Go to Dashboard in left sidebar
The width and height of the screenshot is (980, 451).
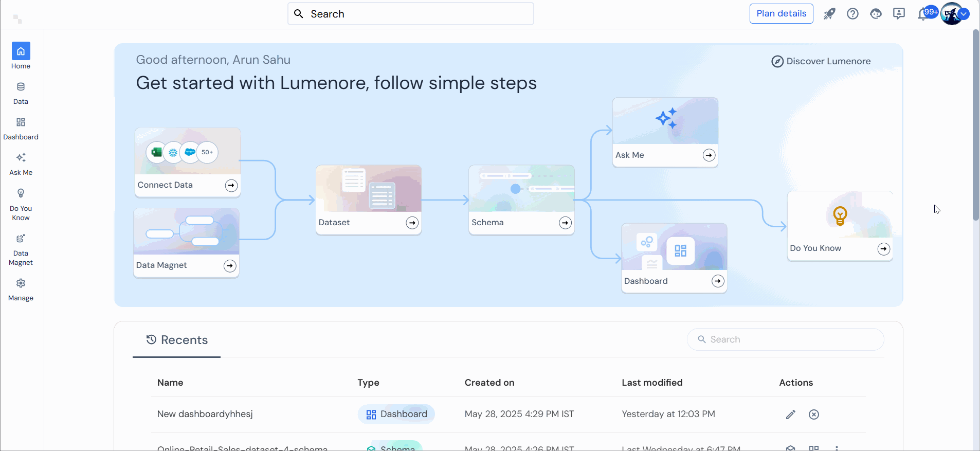tap(21, 128)
